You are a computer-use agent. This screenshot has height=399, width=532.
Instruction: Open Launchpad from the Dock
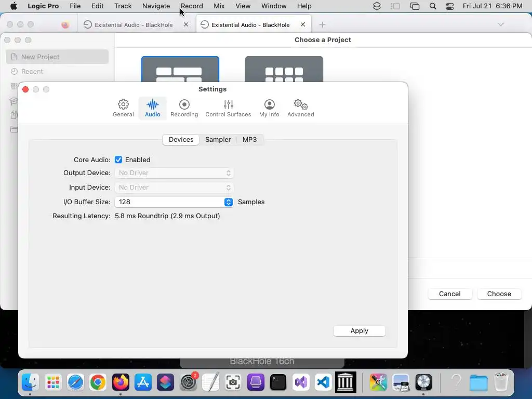(x=53, y=382)
